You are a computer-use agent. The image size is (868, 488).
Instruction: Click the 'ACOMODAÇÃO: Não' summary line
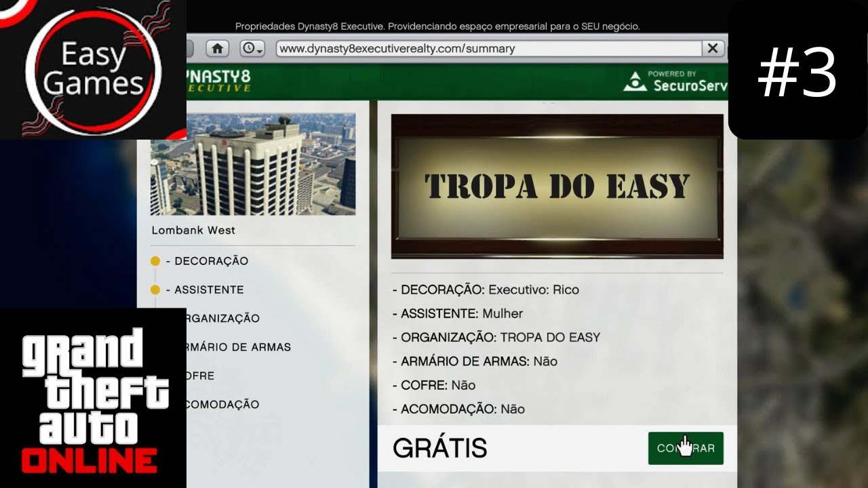[458, 409]
